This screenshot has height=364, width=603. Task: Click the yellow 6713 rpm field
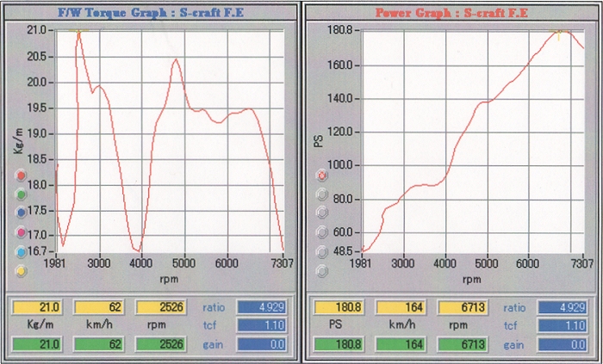tap(463, 307)
